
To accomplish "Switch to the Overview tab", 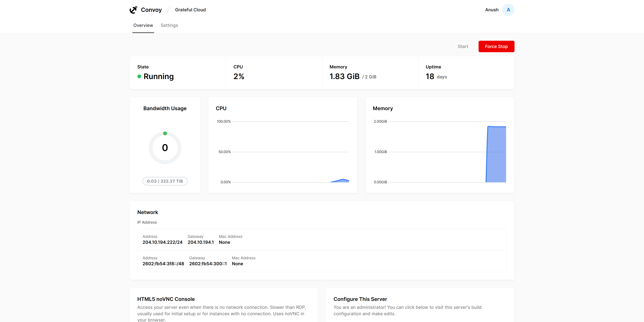I will click(143, 25).
